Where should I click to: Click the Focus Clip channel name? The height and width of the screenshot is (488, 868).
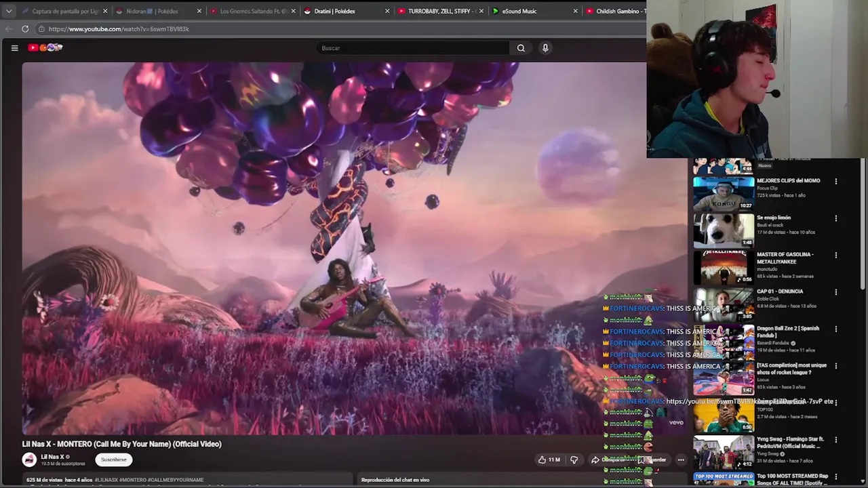click(768, 188)
